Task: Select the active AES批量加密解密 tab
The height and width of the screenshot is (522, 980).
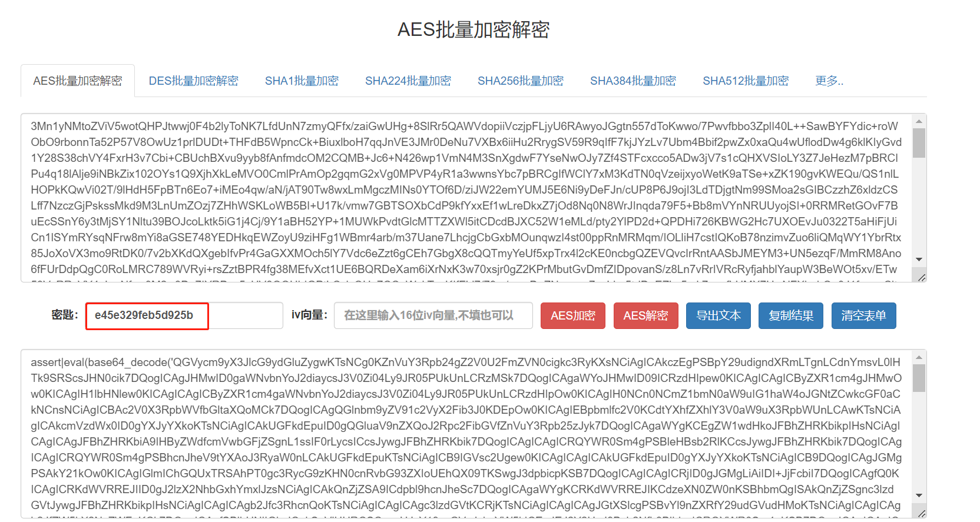Action: click(78, 81)
